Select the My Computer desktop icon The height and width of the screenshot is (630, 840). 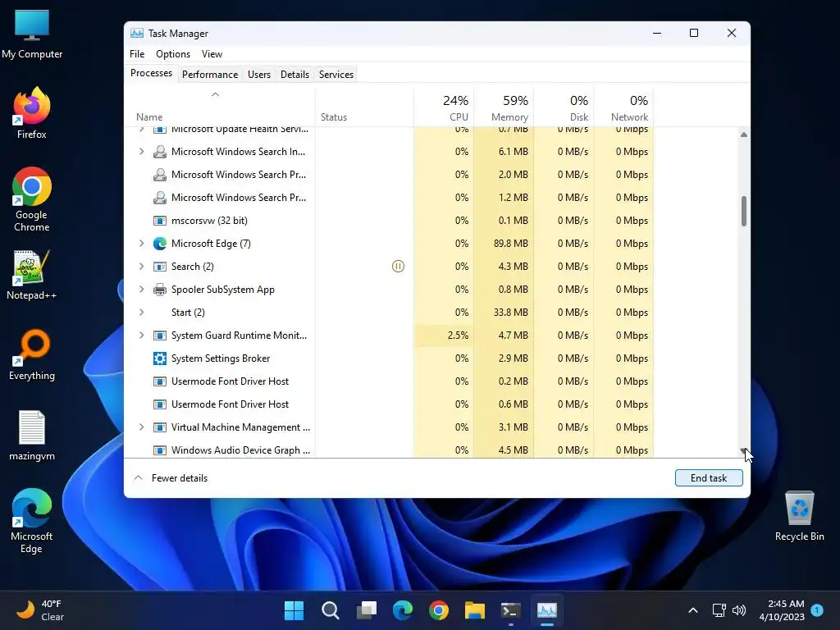pyautogui.click(x=32, y=34)
